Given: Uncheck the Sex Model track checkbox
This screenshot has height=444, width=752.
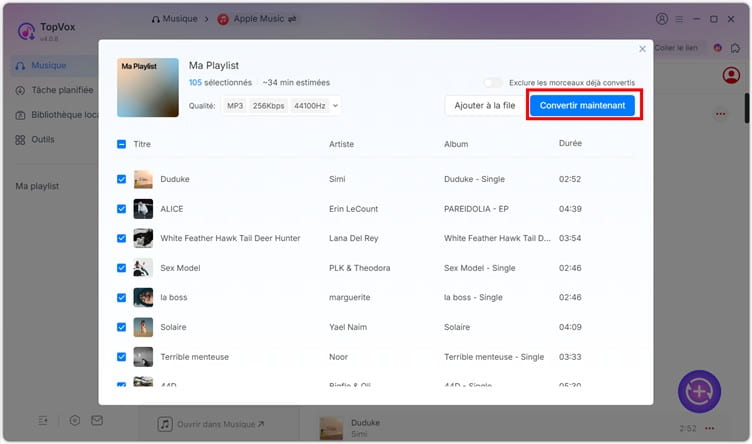Looking at the screenshot, I should (121, 268).
